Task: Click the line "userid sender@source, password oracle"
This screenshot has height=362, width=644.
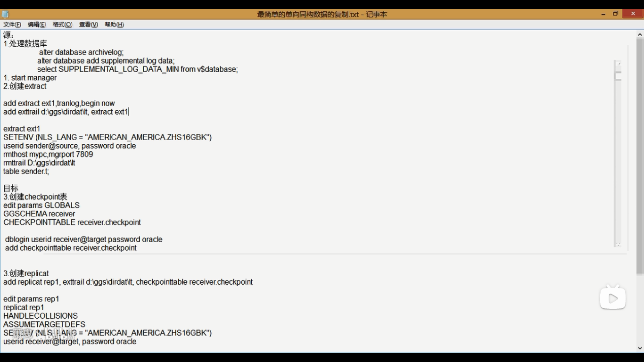Action: pos(70,146)
